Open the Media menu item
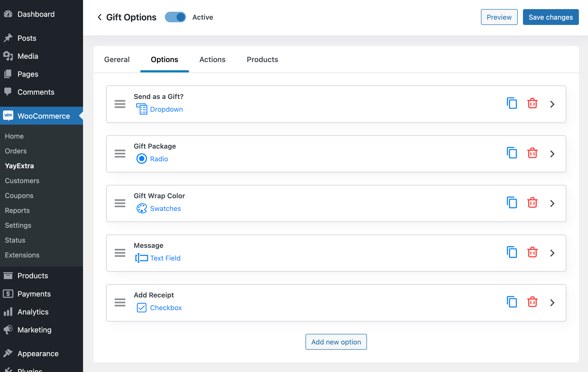588x372 pixels. coord(42,56)
